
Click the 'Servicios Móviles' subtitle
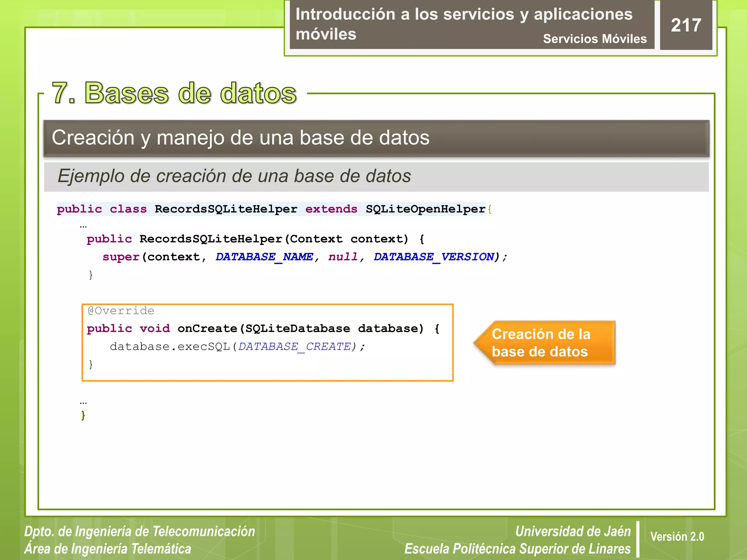[x=595, y=39]
